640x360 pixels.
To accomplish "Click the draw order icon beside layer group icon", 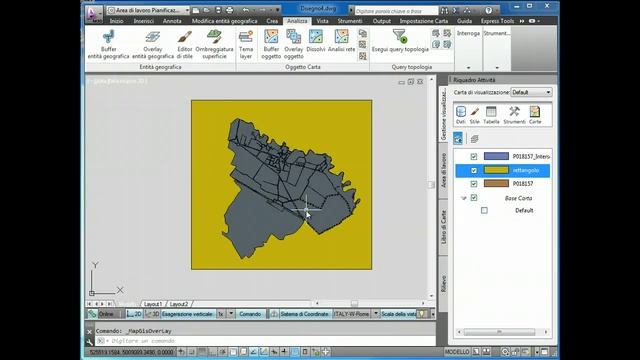I will click(474, 139).
